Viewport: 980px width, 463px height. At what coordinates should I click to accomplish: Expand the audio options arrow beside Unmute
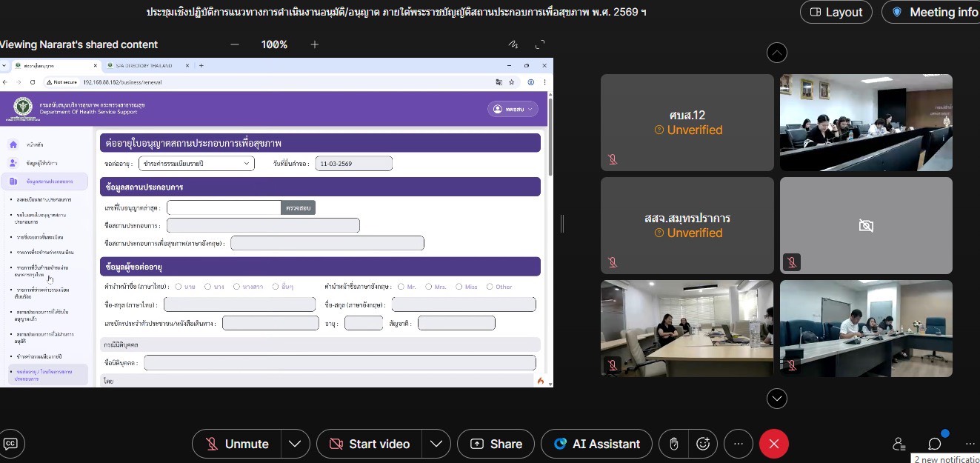click(x=295, y=444)
